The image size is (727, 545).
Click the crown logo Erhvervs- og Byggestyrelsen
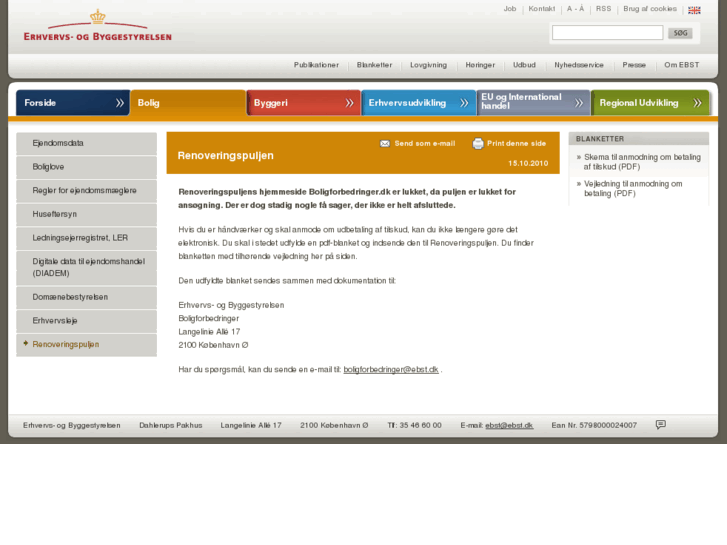coord(98,26)
